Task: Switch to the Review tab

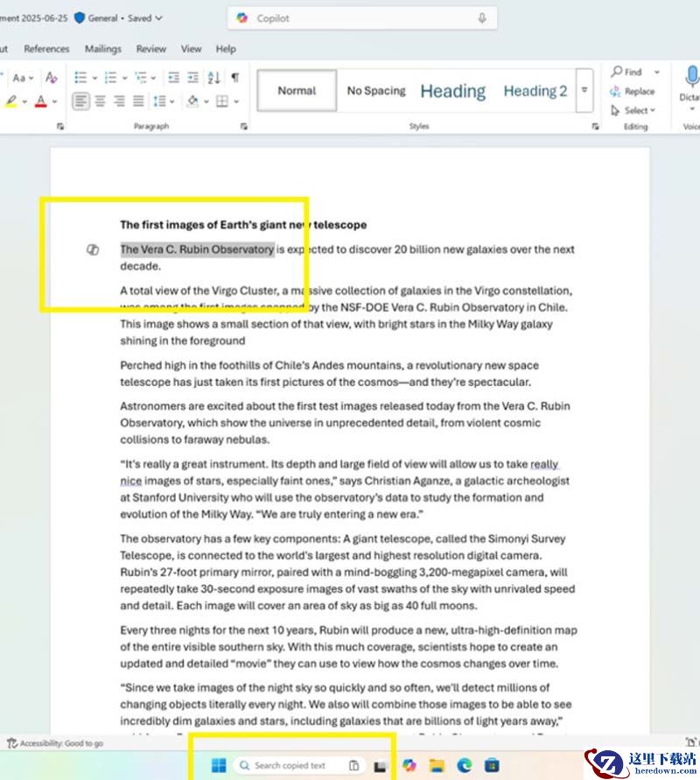Action: click(x=150, y=49)
